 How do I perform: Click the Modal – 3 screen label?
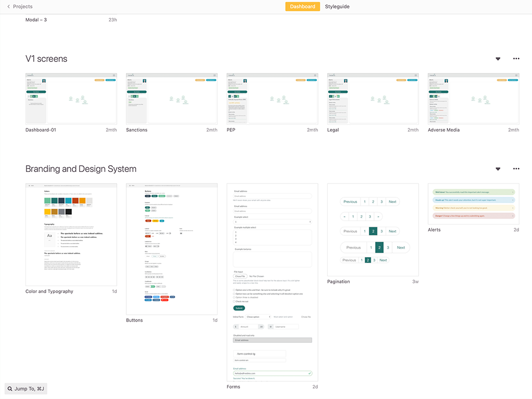pos(36,20)
